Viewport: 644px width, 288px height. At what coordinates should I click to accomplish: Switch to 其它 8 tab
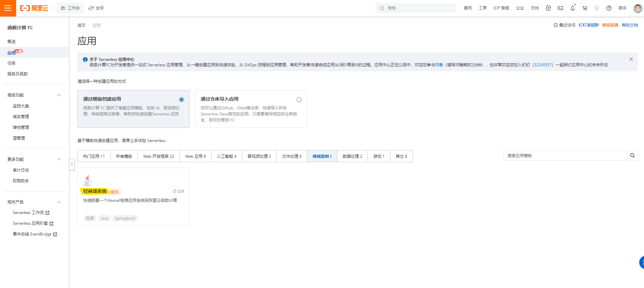pyautogui.click(x=401, y=156)
